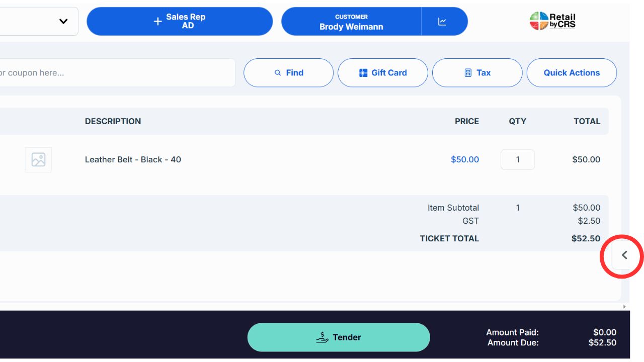
Task: Click the calculator icon in Tax button
Action: [468, 73]
